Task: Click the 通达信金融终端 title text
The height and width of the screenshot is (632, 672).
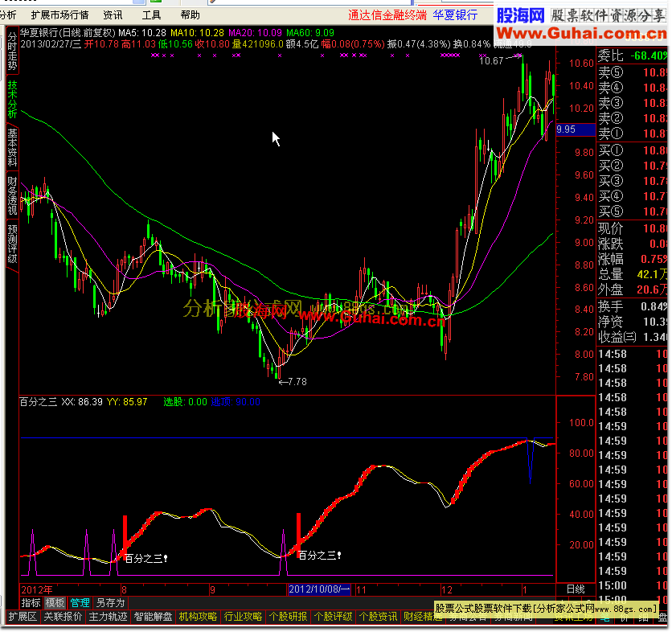Action: point(387,15)
